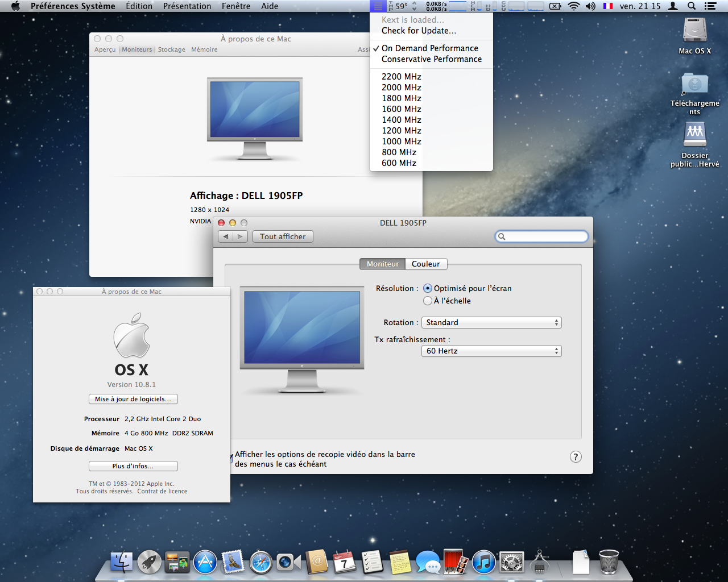Open Spotlight search magnifier

coord(692,6)
